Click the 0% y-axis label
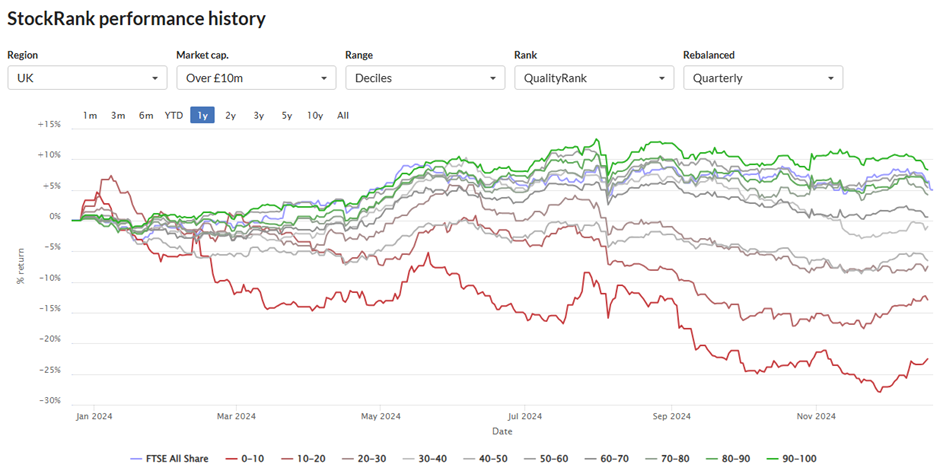This screenshot has height=474, width=940. 55,216
